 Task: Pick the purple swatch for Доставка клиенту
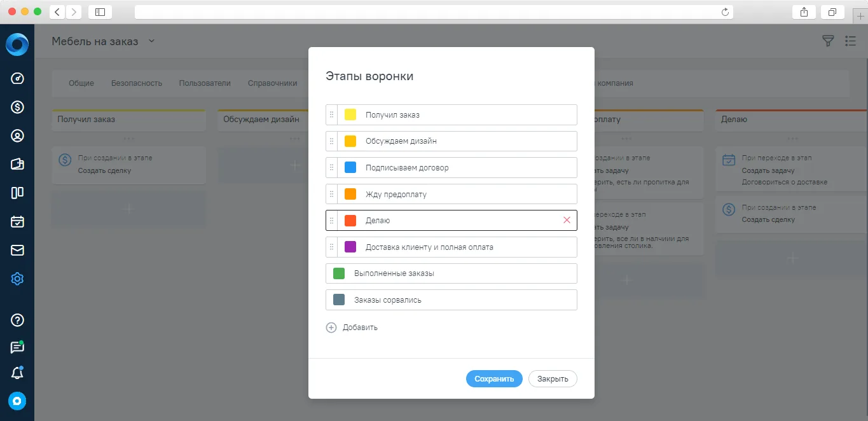click(350, 247)
